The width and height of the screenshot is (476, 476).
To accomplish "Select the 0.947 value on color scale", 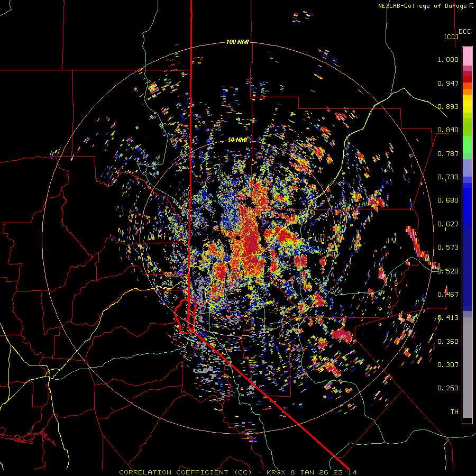I will (x=448, y=83).
